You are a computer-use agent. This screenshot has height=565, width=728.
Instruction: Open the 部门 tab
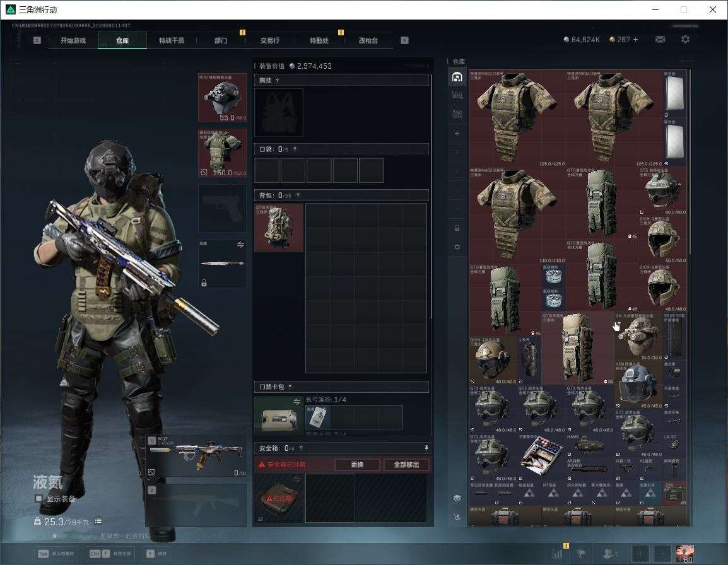point(221,40)
